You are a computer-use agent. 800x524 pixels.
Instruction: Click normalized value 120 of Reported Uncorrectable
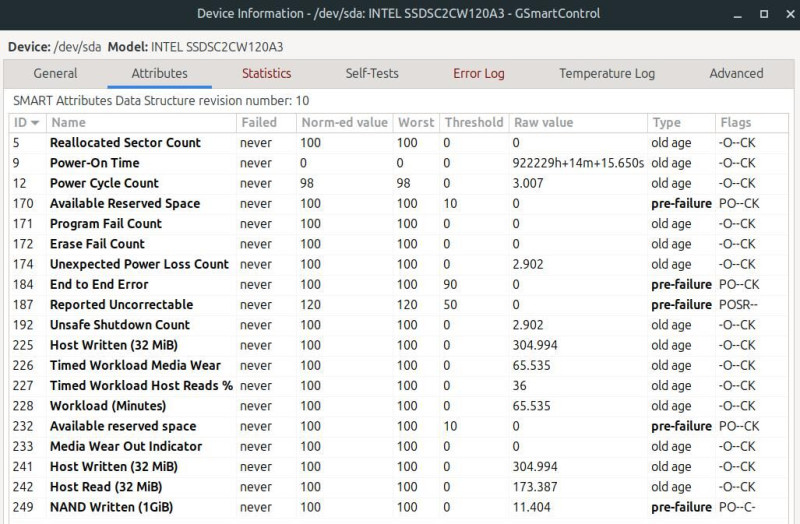click(x=310, y=305)
